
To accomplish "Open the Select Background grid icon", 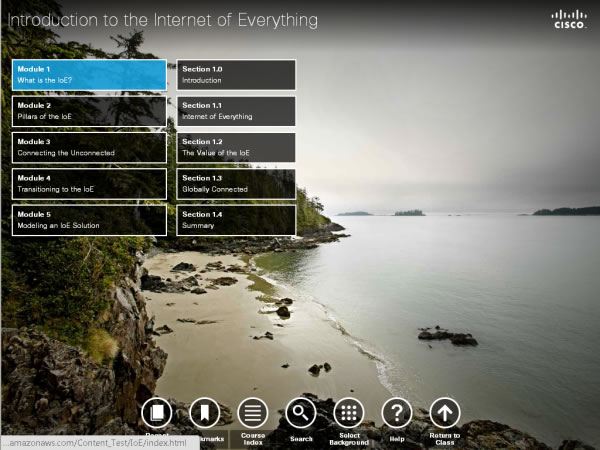I will click(348, 412).
